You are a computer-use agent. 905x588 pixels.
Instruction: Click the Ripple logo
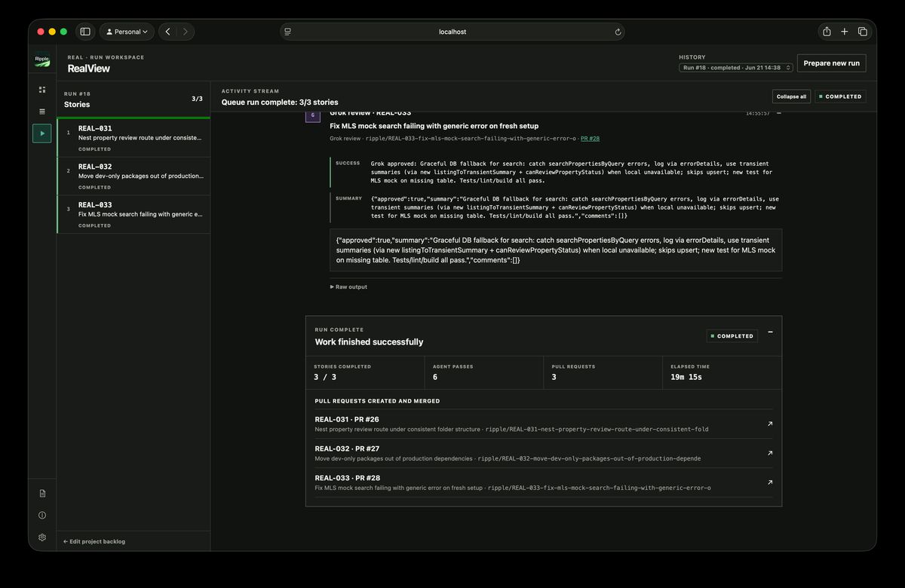[x=42, y=61]
